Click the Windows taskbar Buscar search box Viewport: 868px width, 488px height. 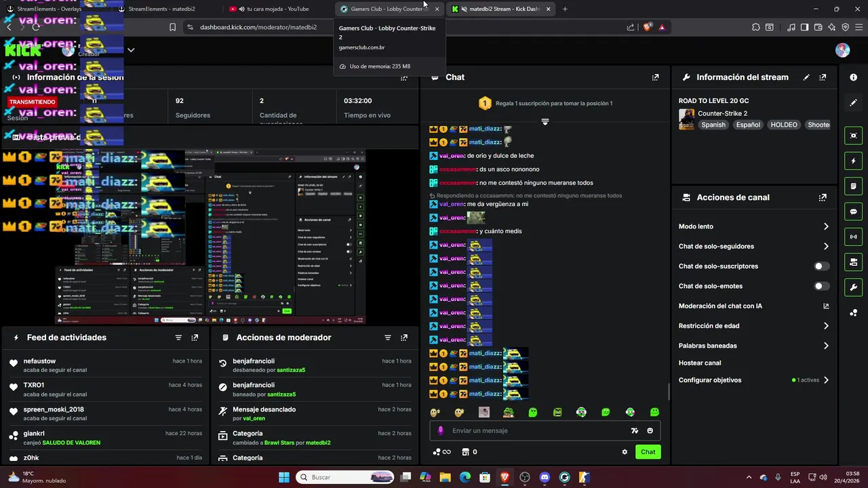click(344, 477)
